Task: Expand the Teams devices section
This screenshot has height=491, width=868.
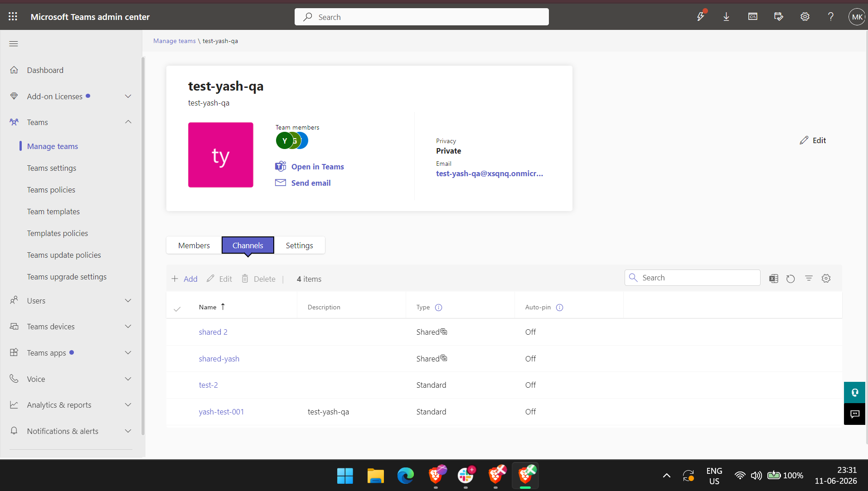Action: (128, 327)
